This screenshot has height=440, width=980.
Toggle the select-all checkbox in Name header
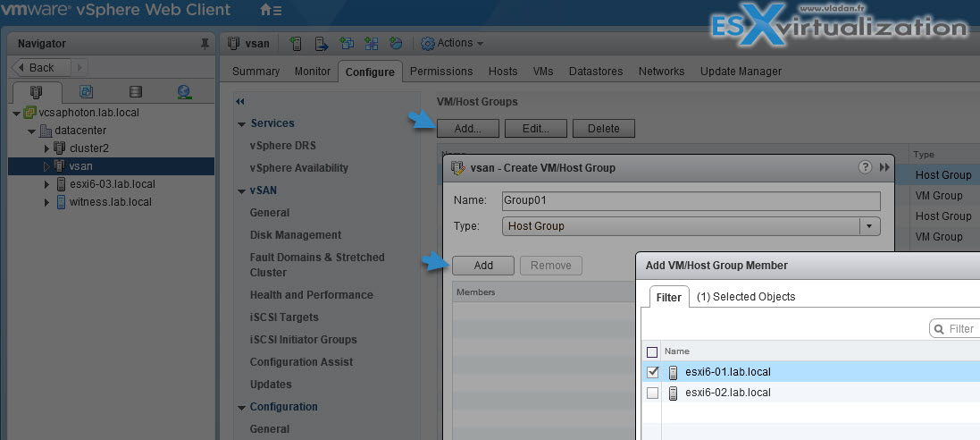click(652, 351)
